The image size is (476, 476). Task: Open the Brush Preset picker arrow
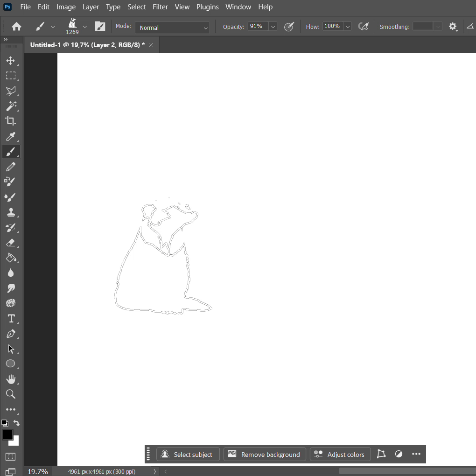point(84,27)
